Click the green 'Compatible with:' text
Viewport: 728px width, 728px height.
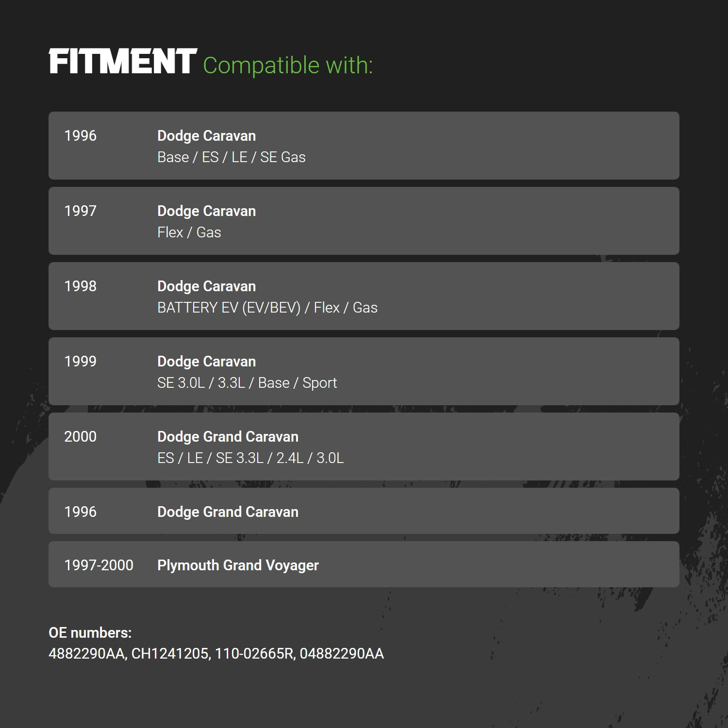coord(288,66)
